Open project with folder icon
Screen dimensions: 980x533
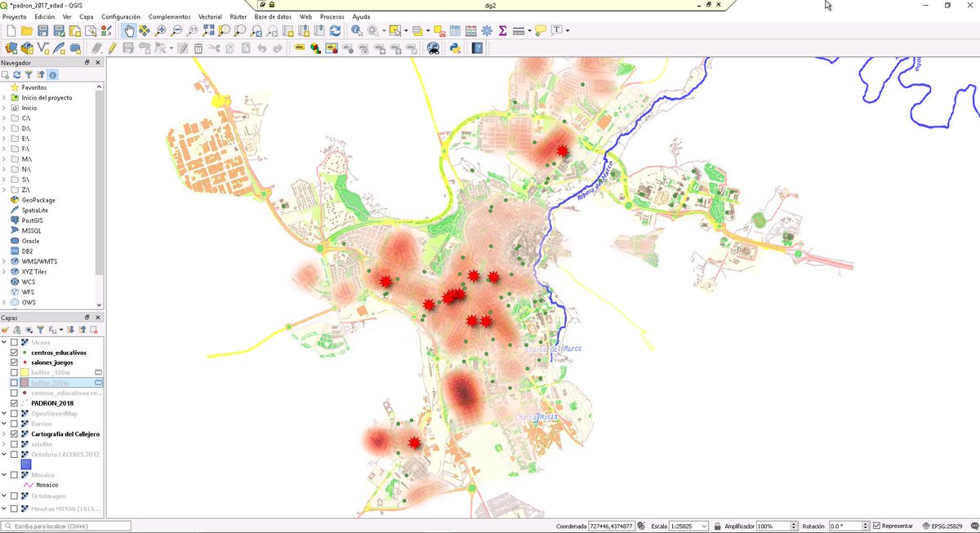pos(27,30)
